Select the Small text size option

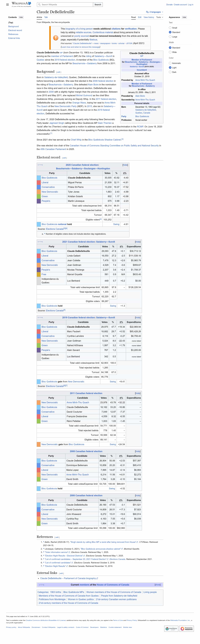170,28
